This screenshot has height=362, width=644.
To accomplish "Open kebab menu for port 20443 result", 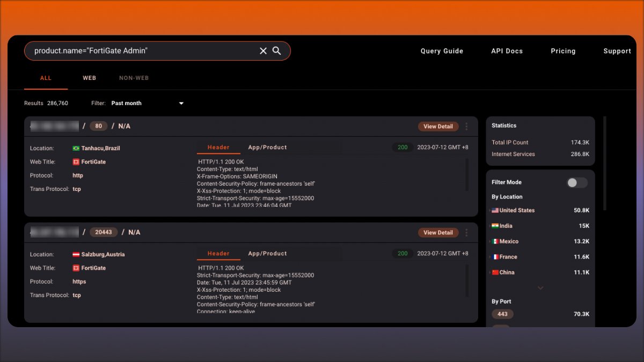I will (466, 233).
